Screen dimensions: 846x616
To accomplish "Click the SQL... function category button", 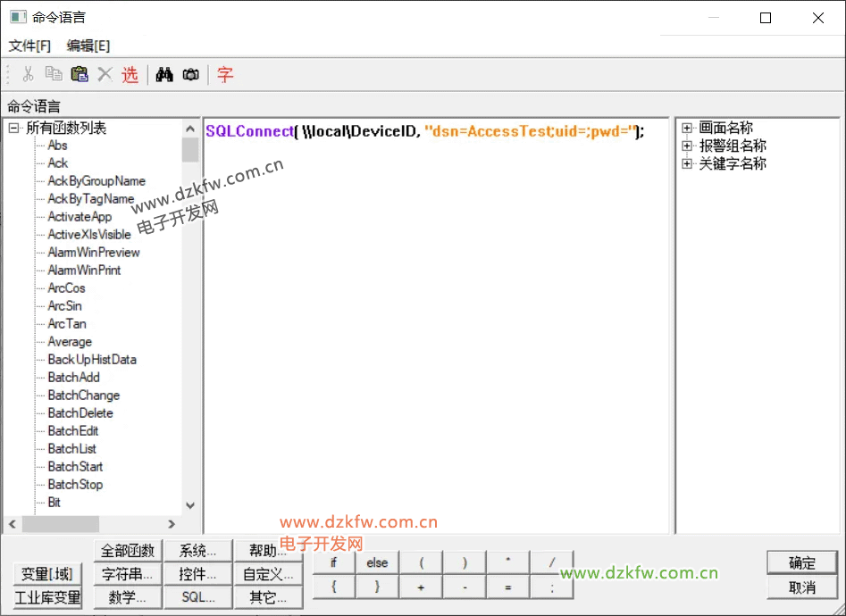I will tap(197, 597).
